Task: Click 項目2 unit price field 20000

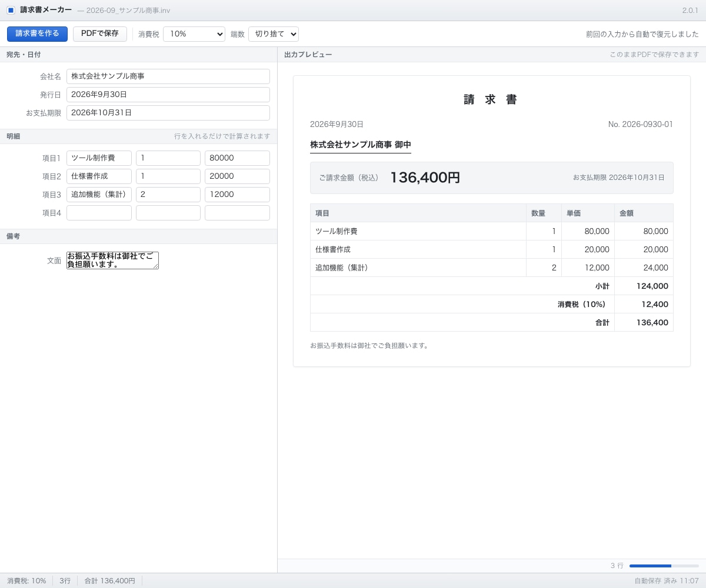Action: point(237,176)
